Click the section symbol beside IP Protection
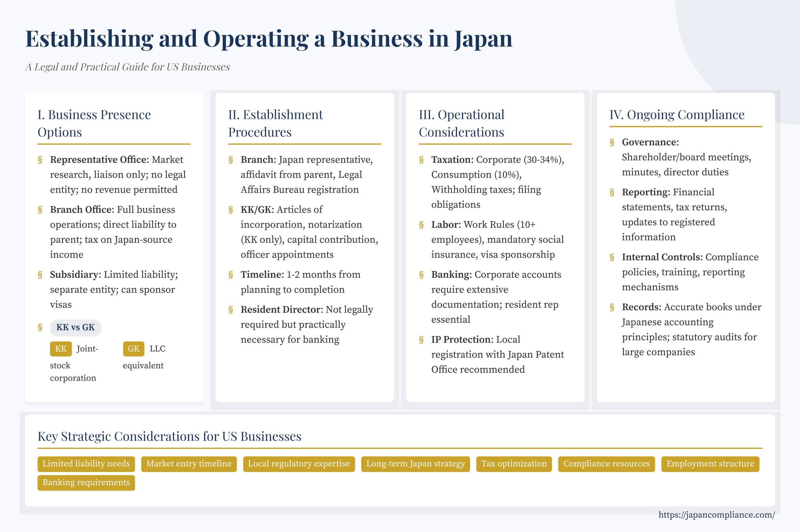800x532 pixels. pyautogui.click(x=421, y=340)
